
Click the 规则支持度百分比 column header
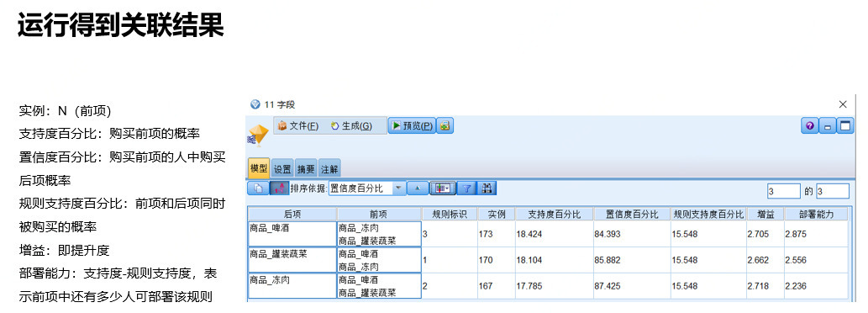point(708,214)
